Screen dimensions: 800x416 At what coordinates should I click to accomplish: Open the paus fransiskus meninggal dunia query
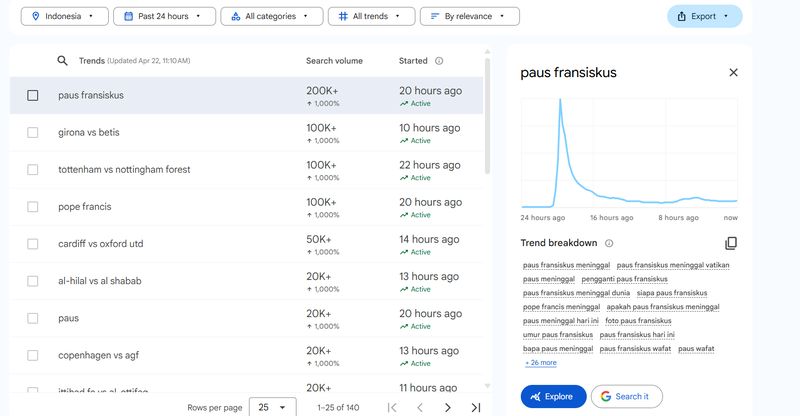tap(576, 293)
